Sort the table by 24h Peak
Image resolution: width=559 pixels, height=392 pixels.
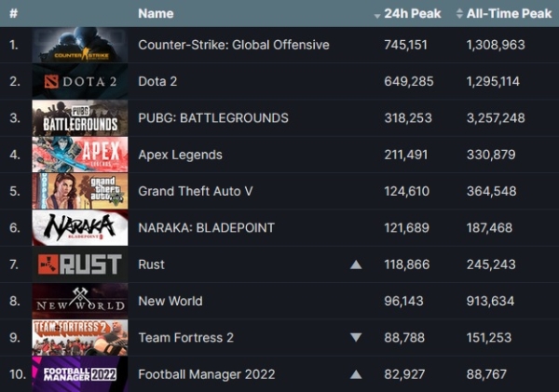[407, 14]
